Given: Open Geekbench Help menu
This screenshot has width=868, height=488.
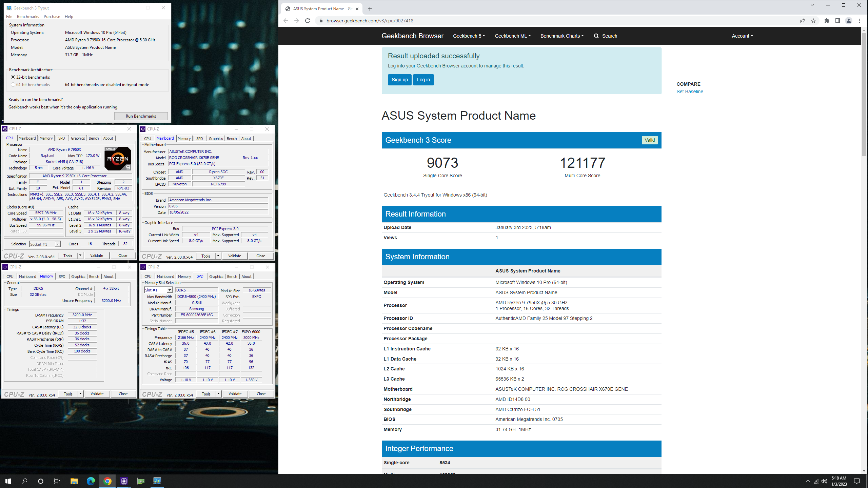Looking at the screenshot, I should coord(69,17).
